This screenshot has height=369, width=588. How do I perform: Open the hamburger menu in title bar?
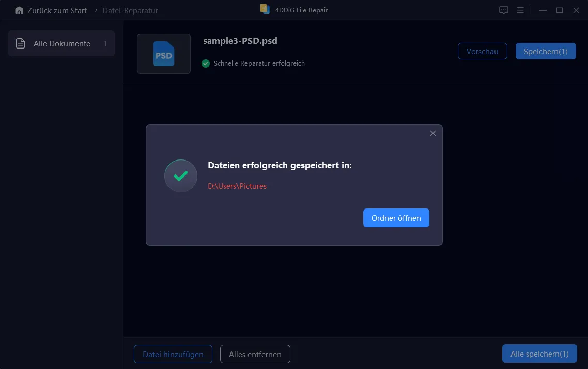[520, 10]
